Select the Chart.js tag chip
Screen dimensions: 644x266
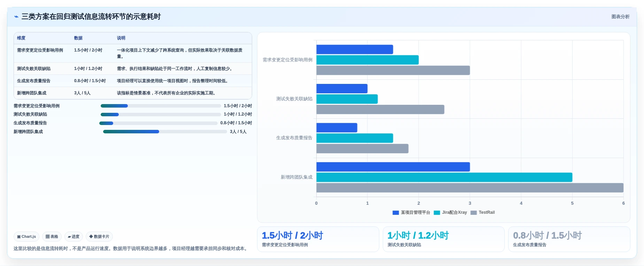pyautogui.click(x=26, y=237)
